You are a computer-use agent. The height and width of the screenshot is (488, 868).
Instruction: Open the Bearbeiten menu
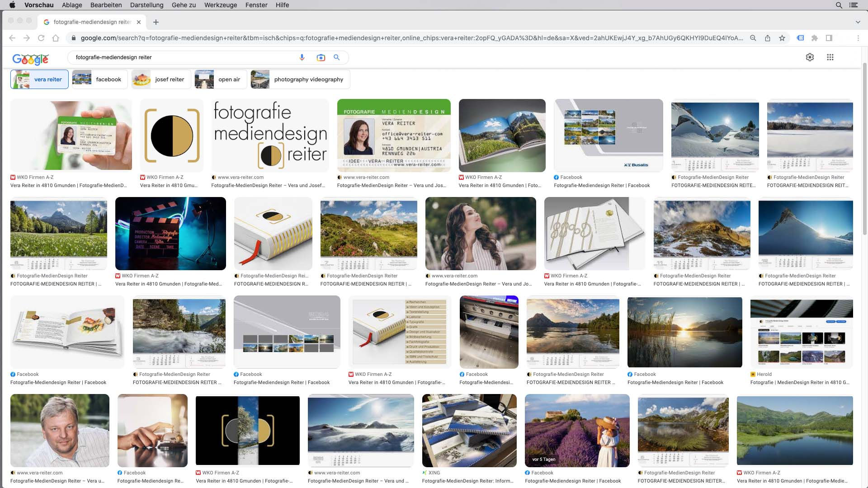tap(106, 5)
